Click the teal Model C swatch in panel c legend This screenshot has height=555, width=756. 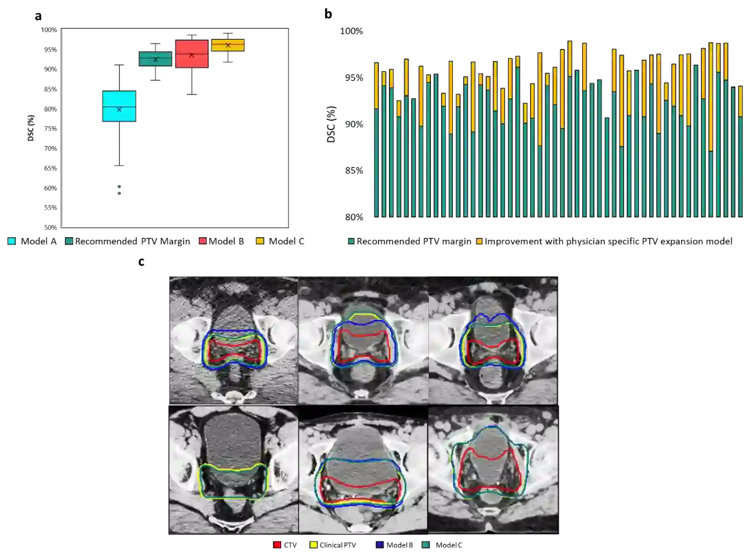pyautogui.click(x=426, y=545)
